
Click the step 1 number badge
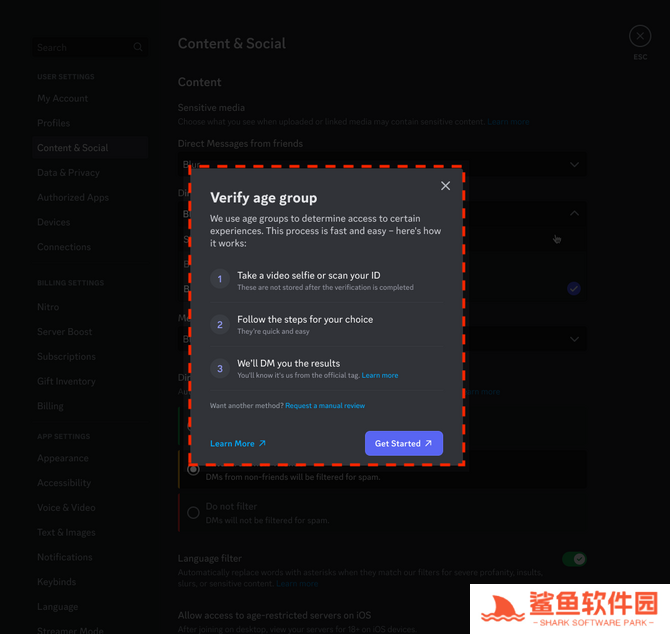coord(221,279)
